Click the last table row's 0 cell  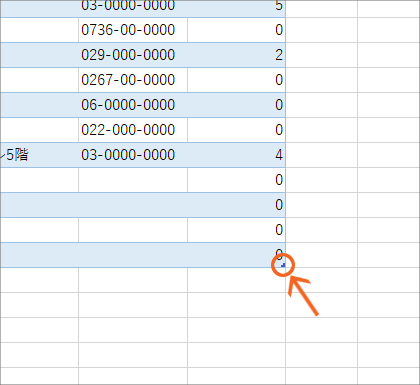pos(236,255)
